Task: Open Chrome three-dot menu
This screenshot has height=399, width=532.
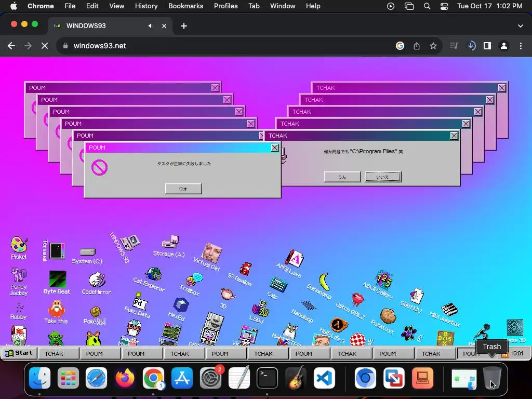Action: 521,46
